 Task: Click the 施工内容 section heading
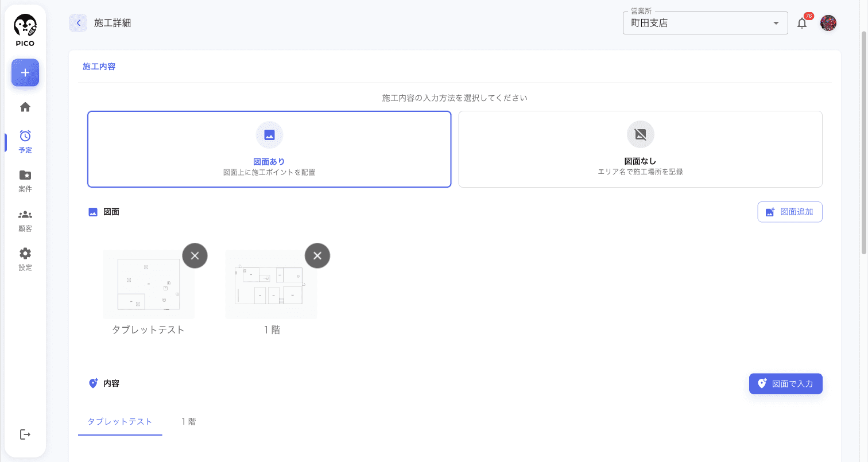99,67
